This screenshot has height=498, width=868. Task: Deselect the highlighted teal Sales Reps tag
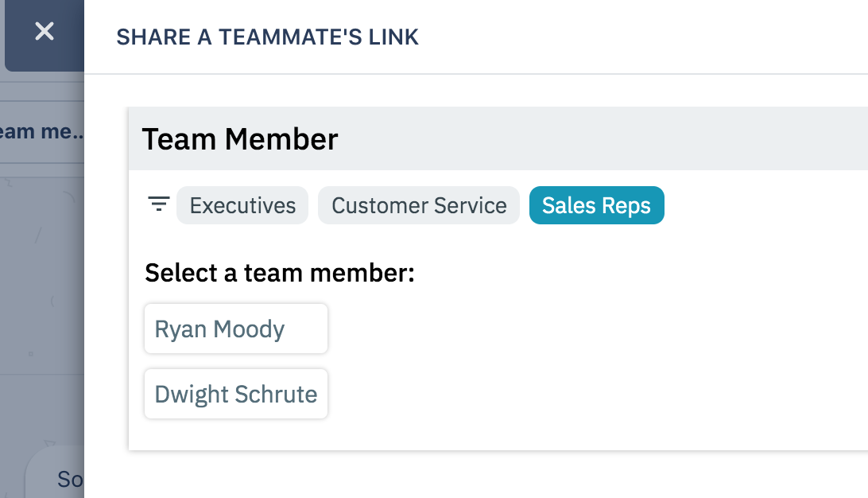coord(596,206)
